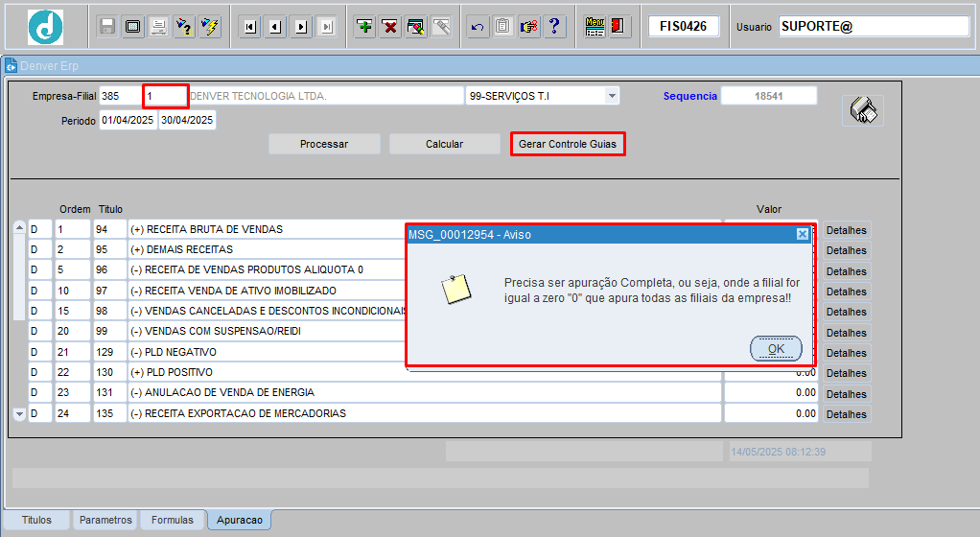Switch to the Titulos tab
980x537 pixels.
[x=36, y=520]
